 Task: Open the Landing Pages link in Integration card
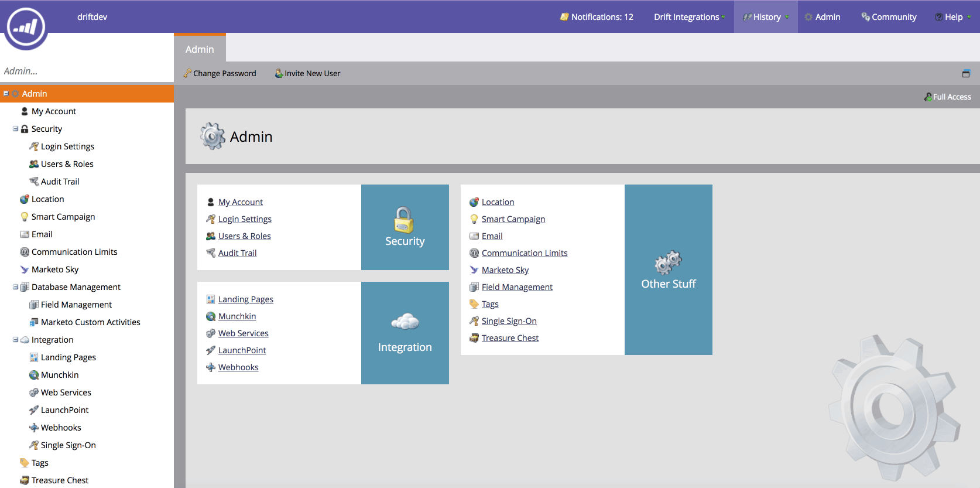coord(246,299)
